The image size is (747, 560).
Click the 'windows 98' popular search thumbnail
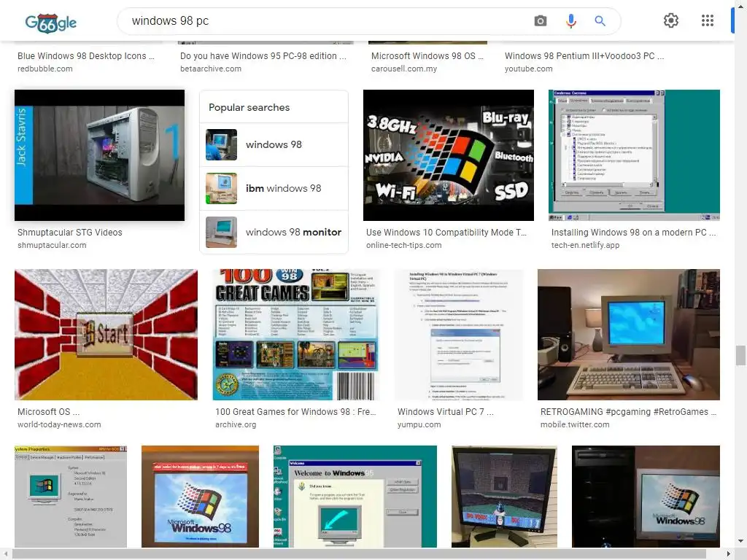tap(221, 145)
